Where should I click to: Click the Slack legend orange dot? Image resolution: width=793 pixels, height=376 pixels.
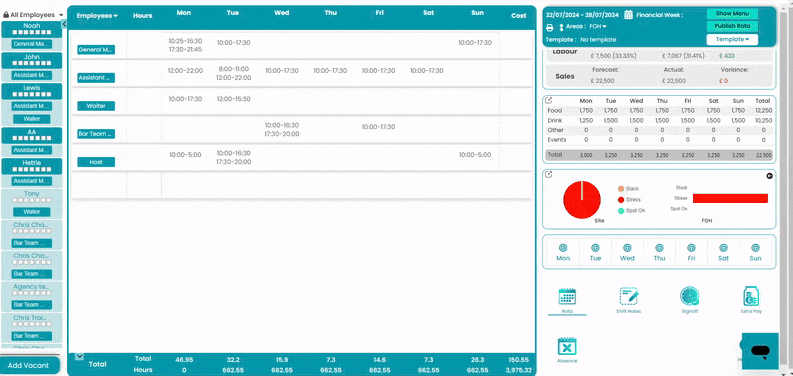pos(621,189)
